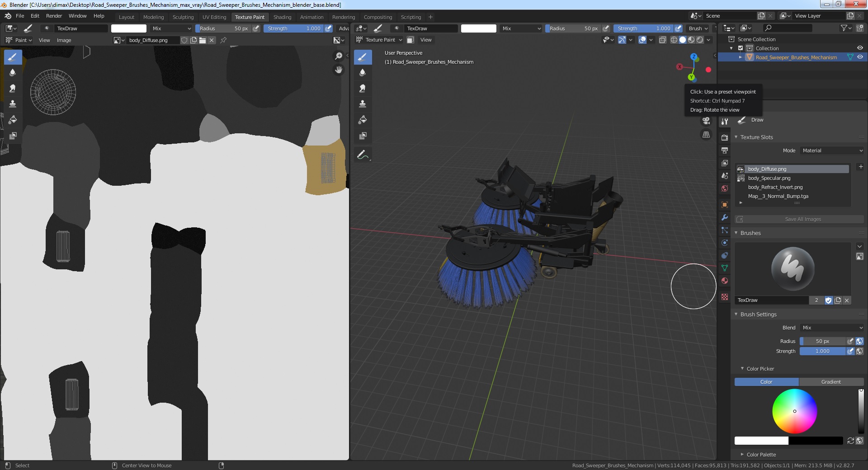Screen dimensions: 868x470
Task: Click the white primary color swatch in panel
Action: pos(761,441)
